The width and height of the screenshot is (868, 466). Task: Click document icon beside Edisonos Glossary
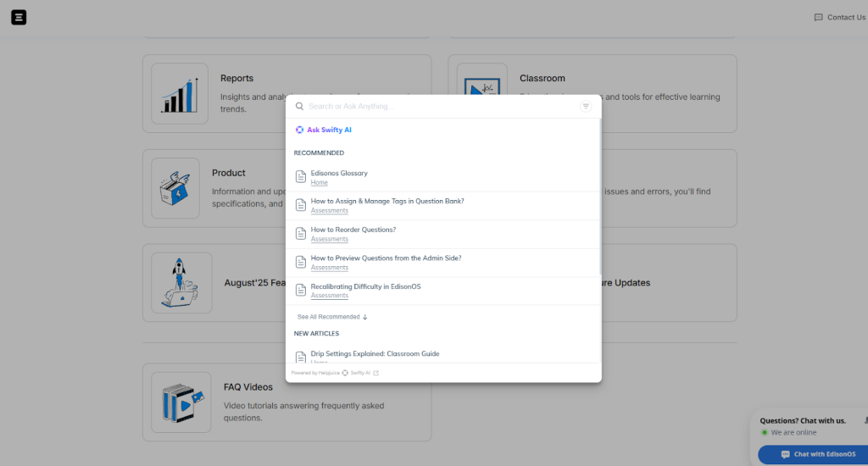301,176
